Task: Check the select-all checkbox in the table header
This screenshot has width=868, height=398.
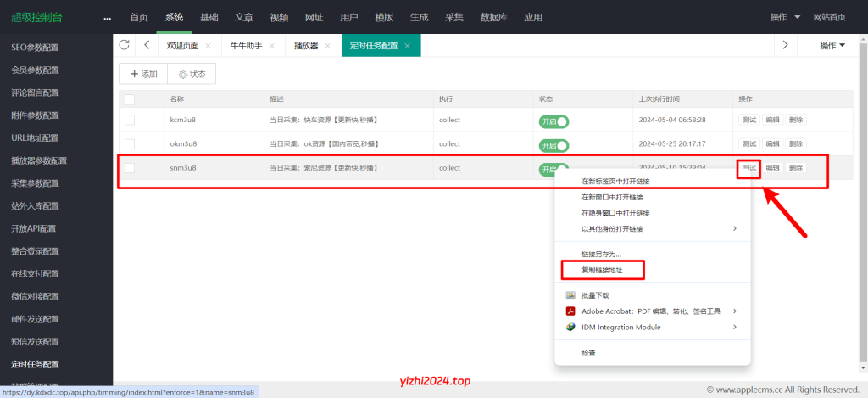Action: click(130, 99)
